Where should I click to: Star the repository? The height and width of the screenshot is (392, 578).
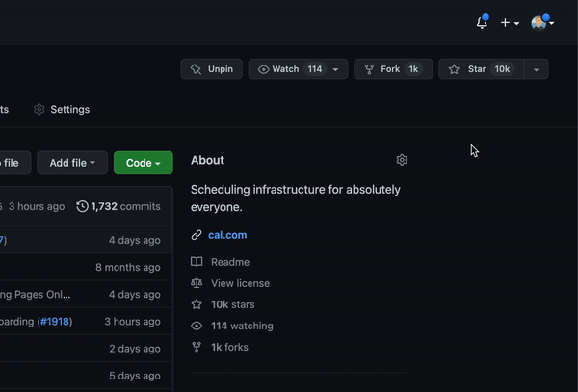(x=480, y=69)
